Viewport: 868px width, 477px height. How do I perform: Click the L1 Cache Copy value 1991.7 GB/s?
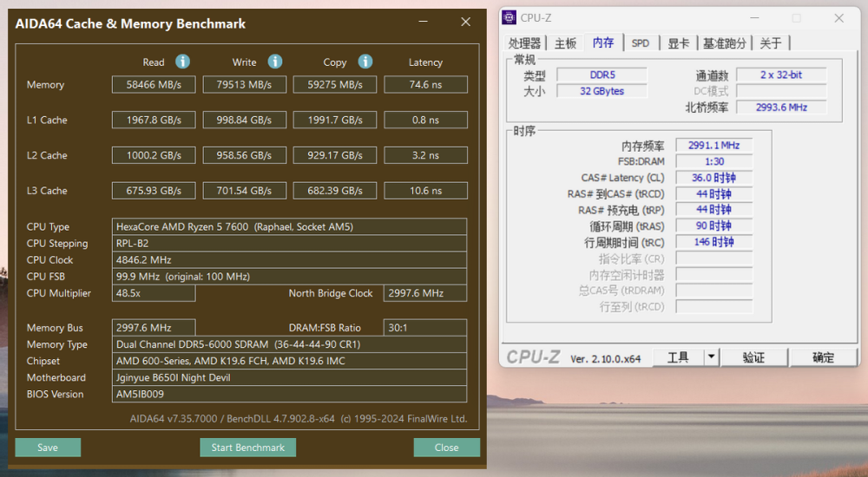335,120
